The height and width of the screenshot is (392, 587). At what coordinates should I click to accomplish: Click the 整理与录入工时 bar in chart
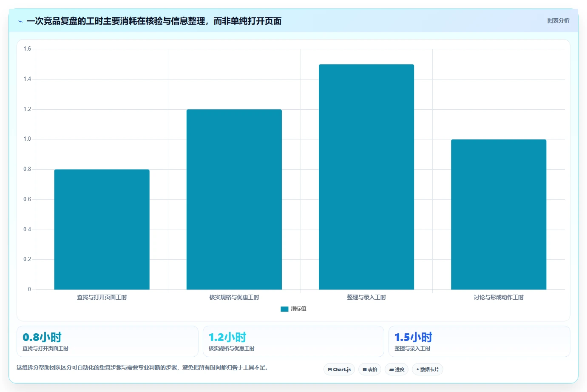click(366, 177)
